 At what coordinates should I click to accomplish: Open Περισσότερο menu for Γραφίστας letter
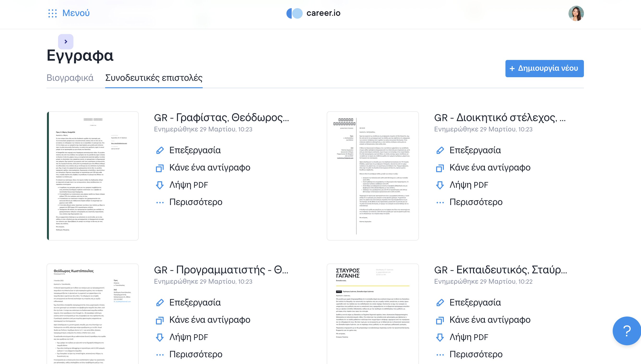click(x=196, y=202)
